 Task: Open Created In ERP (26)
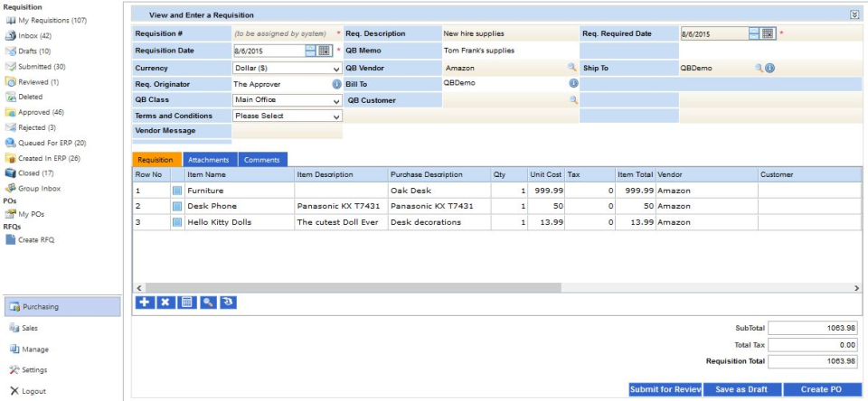tap(42, 158)
